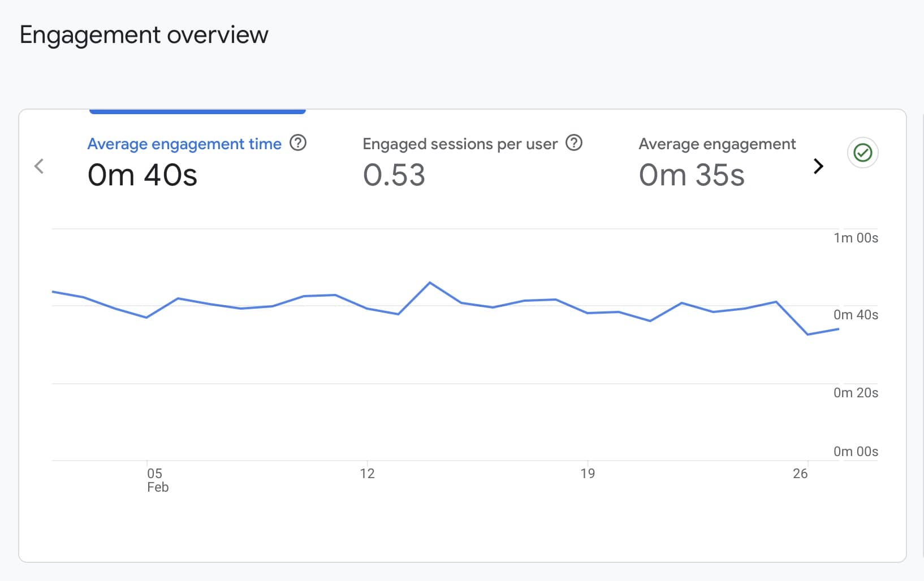Expand the next metrics with the right chevron
Image resolution: width=924 pixels, height=581 pixels.
tap(818, 166)
